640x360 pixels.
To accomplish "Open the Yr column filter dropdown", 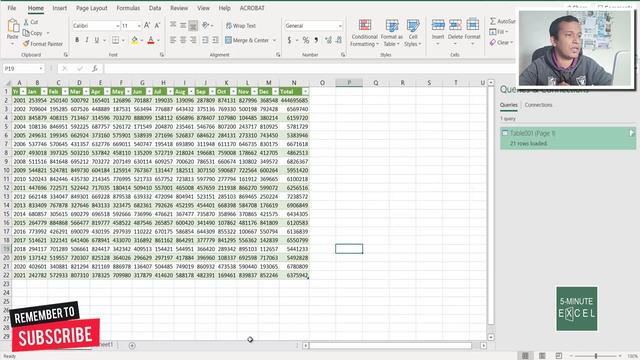I will (x=23, y=92).
